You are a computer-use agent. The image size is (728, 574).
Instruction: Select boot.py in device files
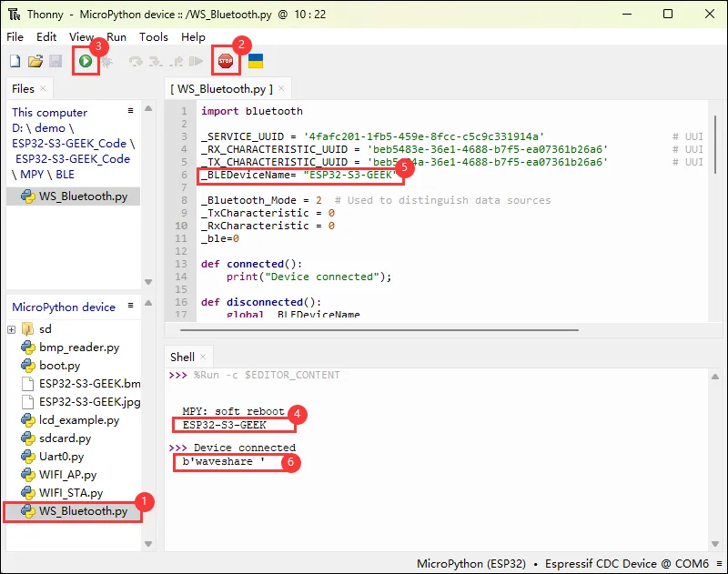(x=59, y=365)
